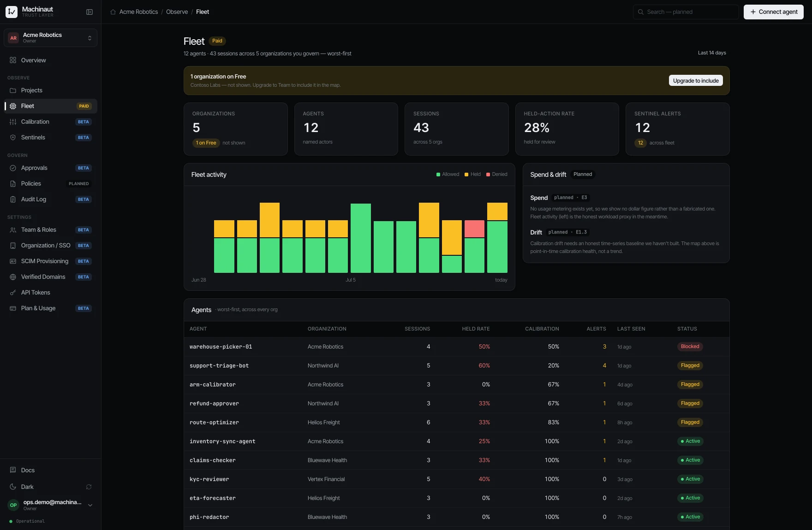
Task: Click the Machinaut logo icon
Action: 12,12
